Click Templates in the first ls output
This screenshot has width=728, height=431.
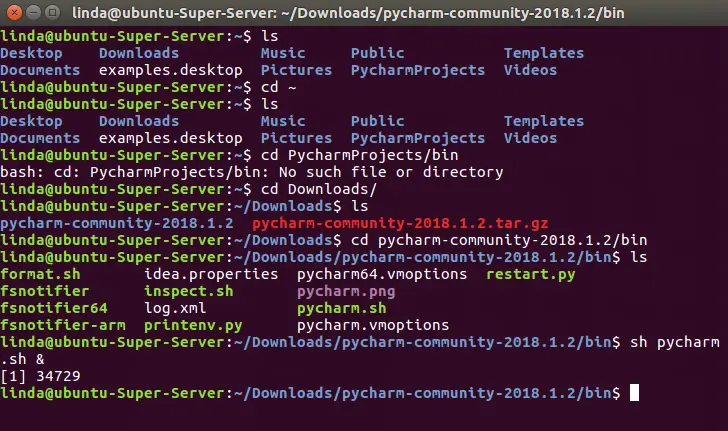click(x=544, y=53)
